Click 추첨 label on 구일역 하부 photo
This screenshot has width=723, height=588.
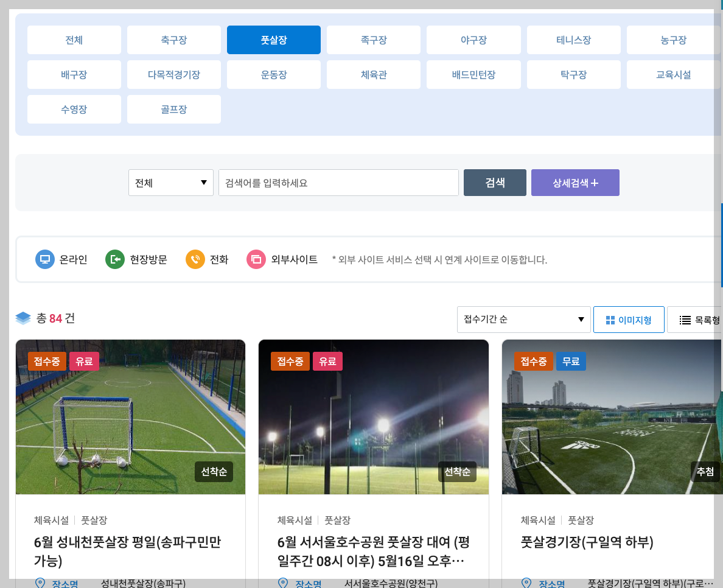705,471
